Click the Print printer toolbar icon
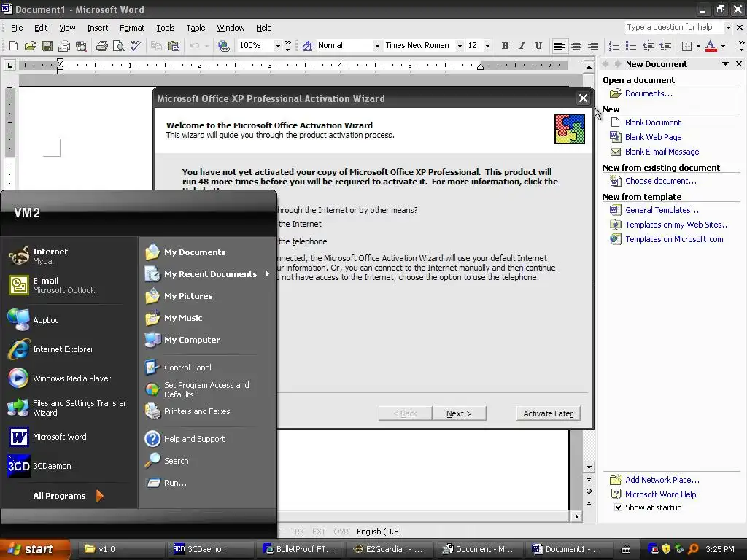 point(101,46)
